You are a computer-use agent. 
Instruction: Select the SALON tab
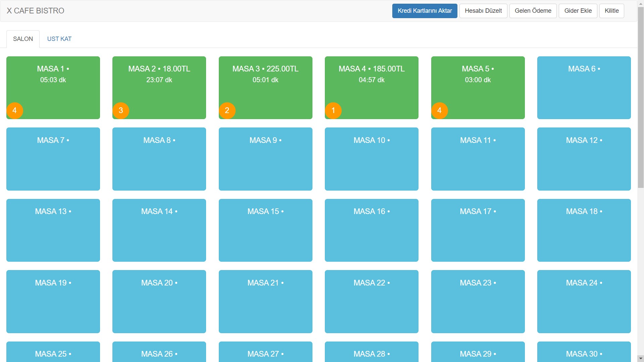click(x=23, y=39)
